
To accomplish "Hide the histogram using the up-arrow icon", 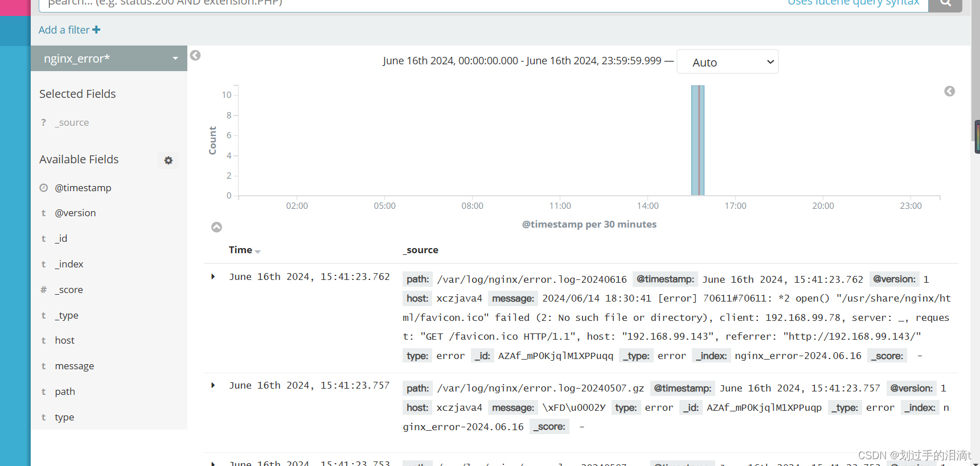I will pyautogui.click(x=216, y=227).
